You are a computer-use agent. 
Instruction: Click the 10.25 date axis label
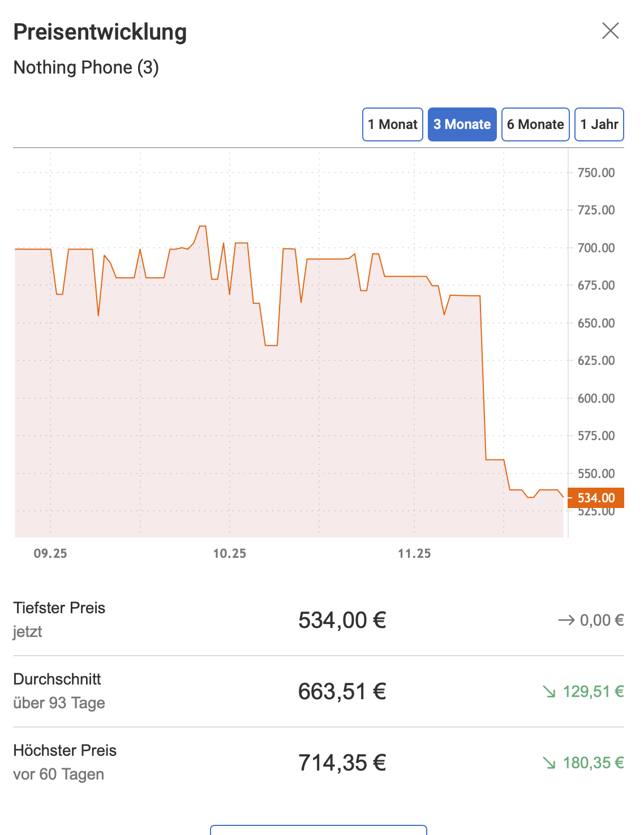(x=229, y=553)
